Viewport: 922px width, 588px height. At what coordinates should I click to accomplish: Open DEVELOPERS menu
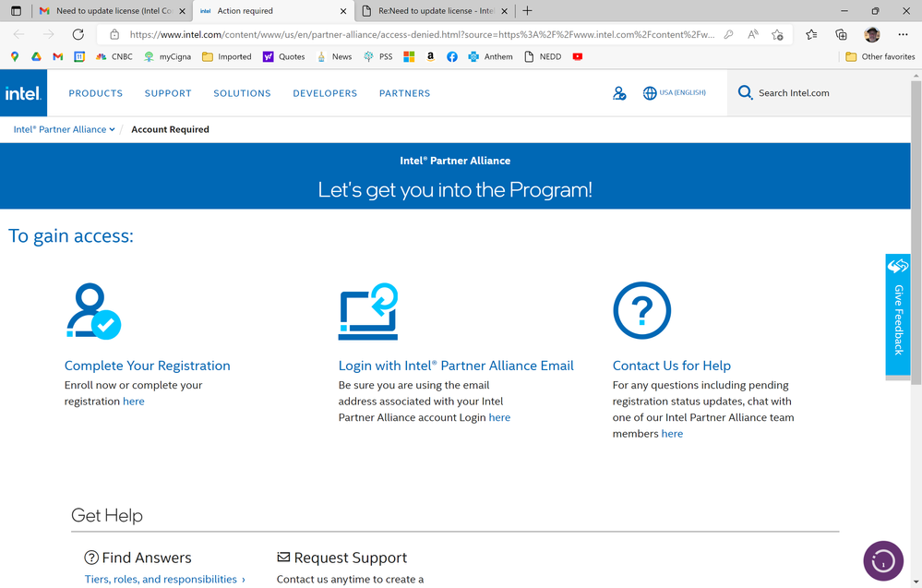[x=325, y=93]
